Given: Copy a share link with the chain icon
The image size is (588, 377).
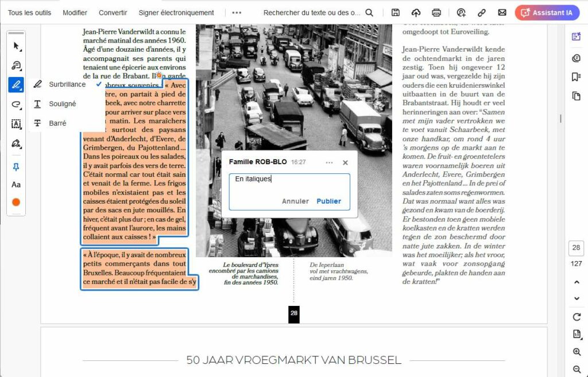Looking at the screenshot, I should pyautogui.click(x=482, y=13).
